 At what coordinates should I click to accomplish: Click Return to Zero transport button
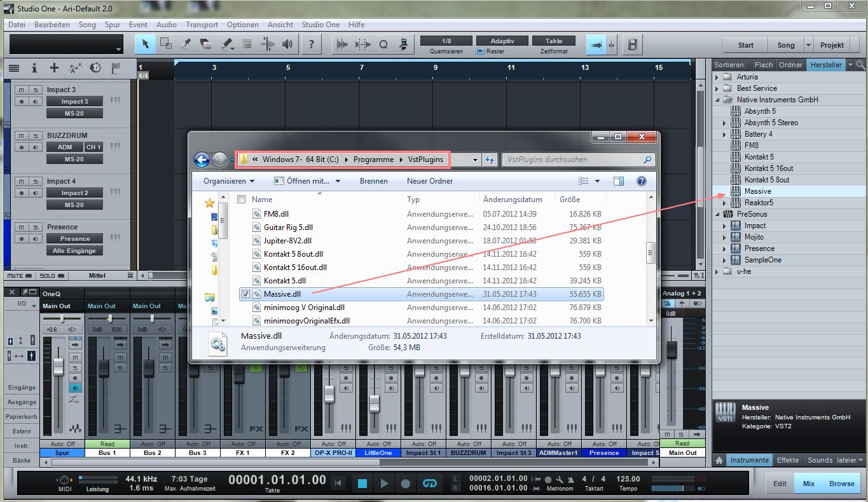click(340, 484)
